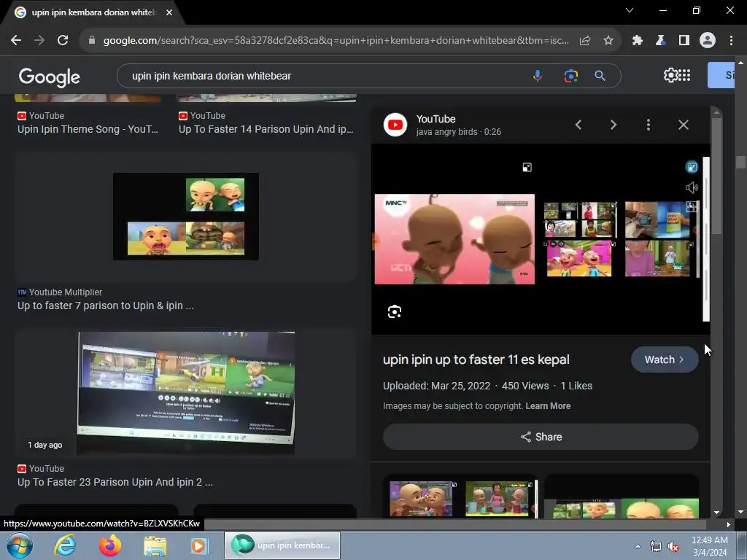747x560 pixels.
Task: Bookmark this page with the star
Action: (x=608, y=41)
